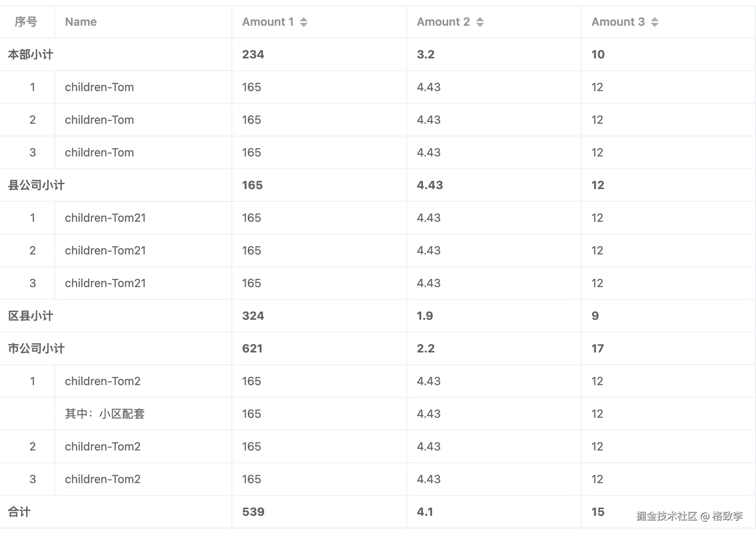Click the Amount 2 sort arrows
The image size is (756, 535).
[480, 22]
